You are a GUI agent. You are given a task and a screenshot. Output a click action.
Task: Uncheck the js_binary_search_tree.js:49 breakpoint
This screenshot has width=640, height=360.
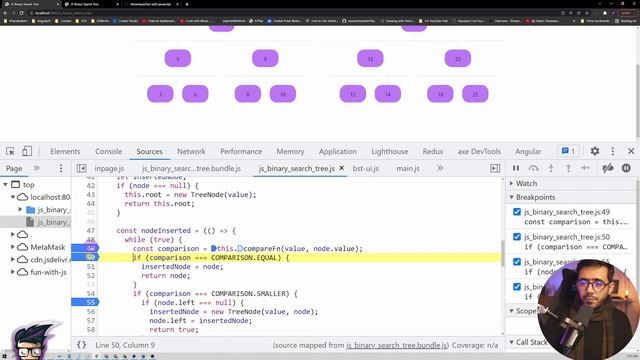(517, 212)
